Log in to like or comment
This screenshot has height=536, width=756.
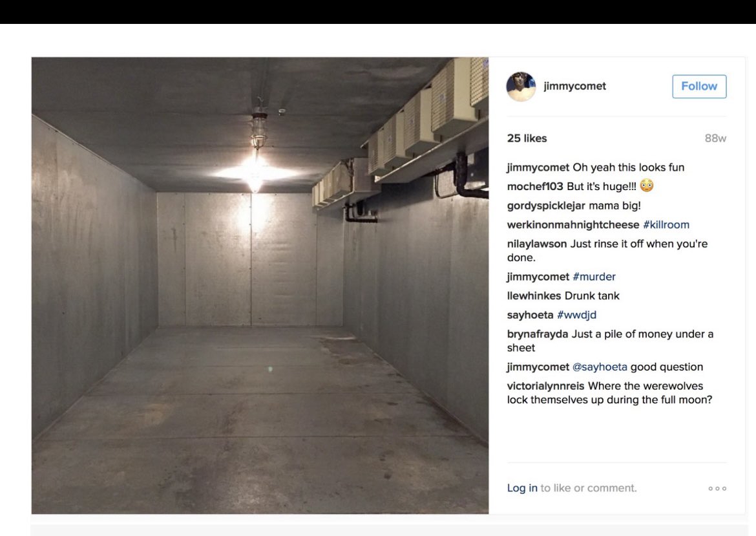[522, 488]
